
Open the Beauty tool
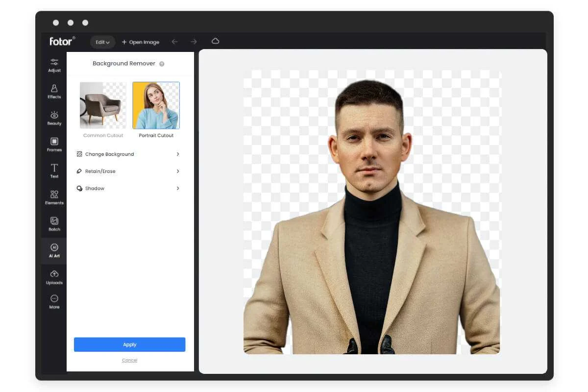pos(54,118)
